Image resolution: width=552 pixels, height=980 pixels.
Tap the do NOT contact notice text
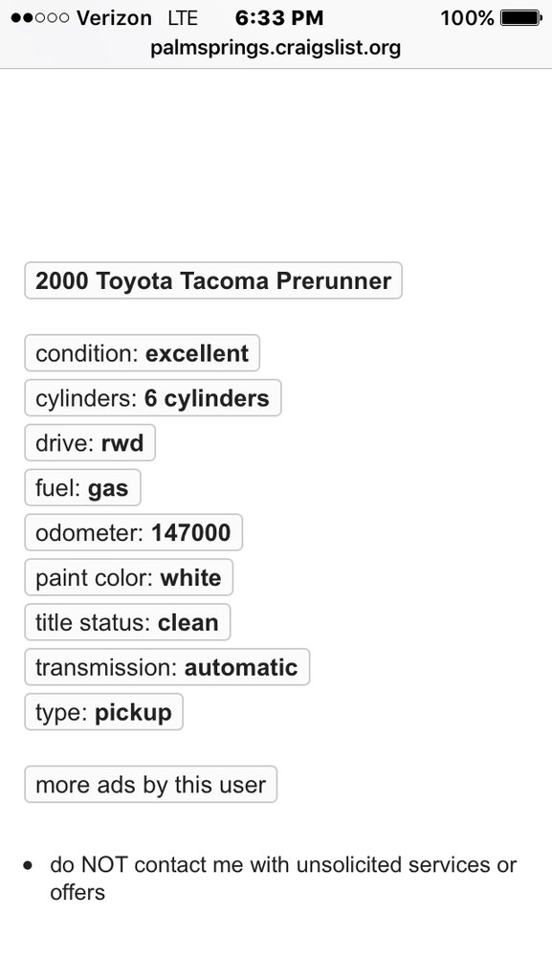point(283,879)
